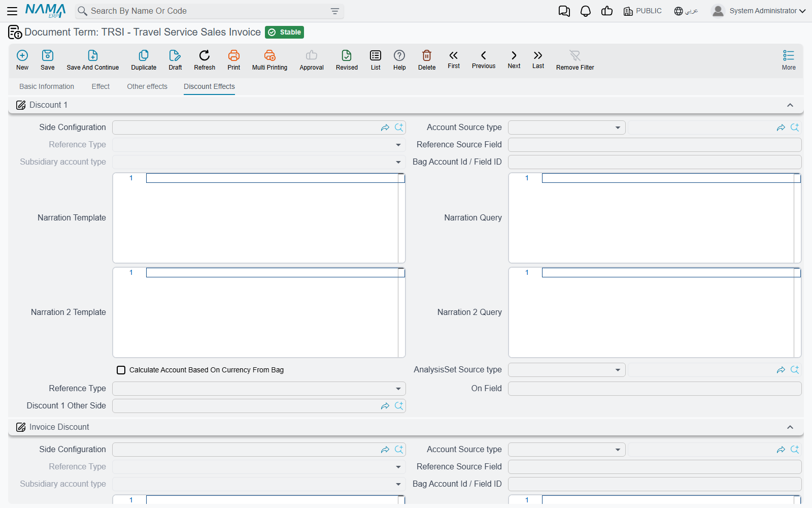The image size is (812, 508).
Task: Click into the Narration 2 Template editor
Action: pyautogui.click(x=259, y=312)
